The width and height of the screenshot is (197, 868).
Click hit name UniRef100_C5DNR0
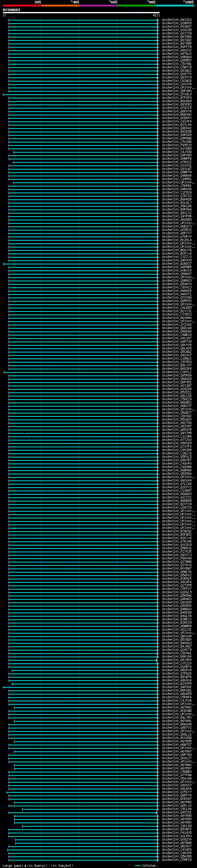[176, 772]
